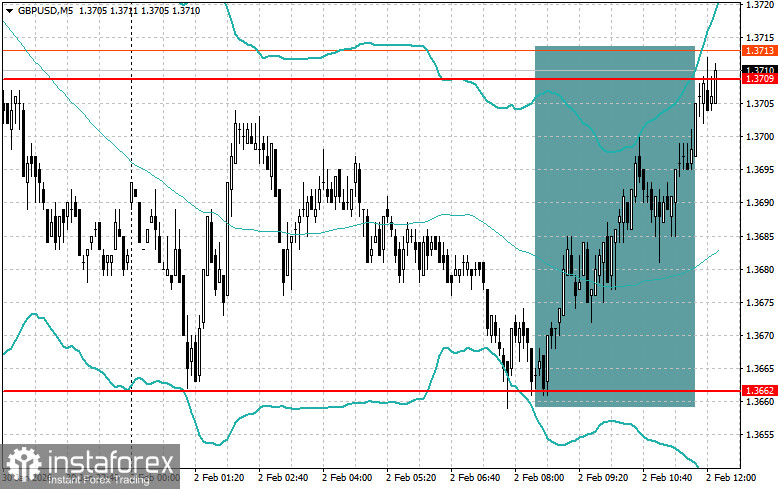This screenshot has width=781, height=489.
Task: Select the 1.3680 price axis value
Action: coord(760,269)
